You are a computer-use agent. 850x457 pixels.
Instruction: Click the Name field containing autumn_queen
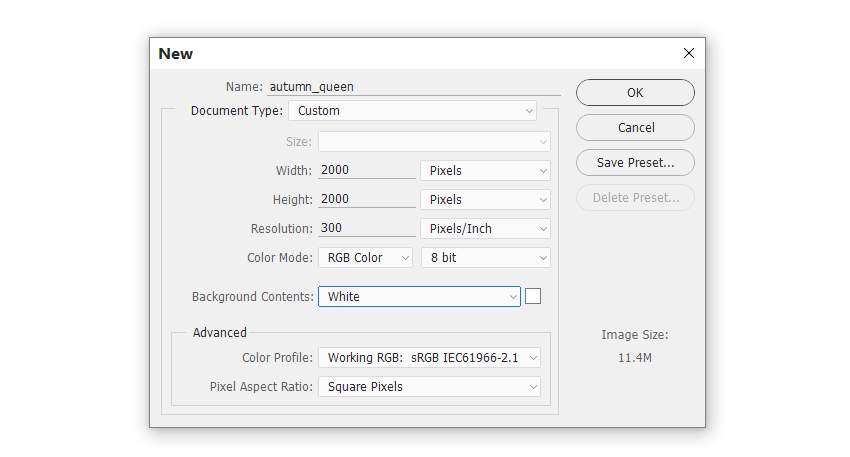click(412, 87)
